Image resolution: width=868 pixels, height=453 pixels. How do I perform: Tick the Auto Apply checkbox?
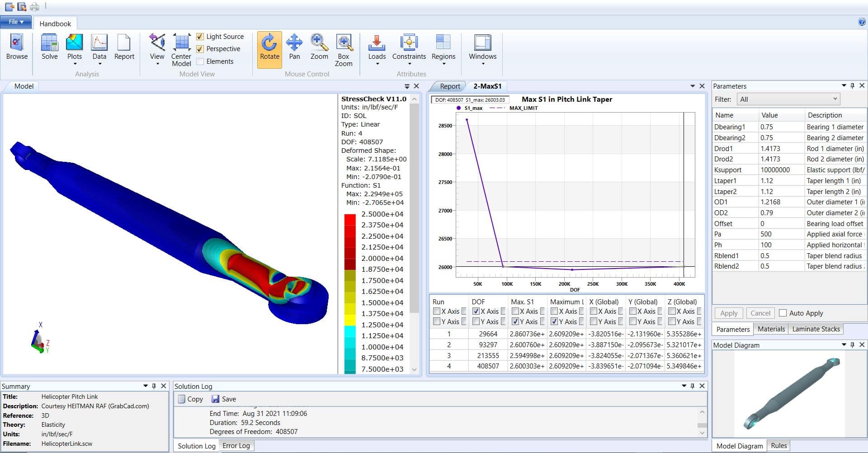(x=783, y=313)
